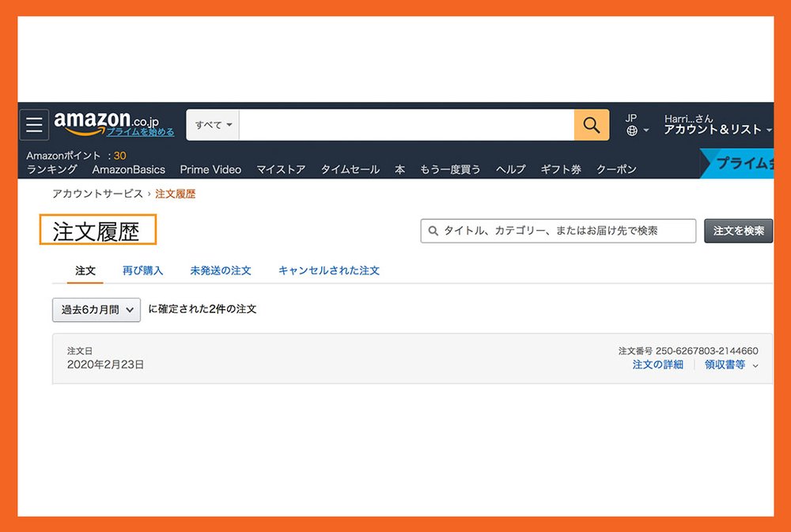Expand the 過去6カ月間 period dropdown
The width and height of the screenshot is (791, 532).
click(x=97, y=310)
